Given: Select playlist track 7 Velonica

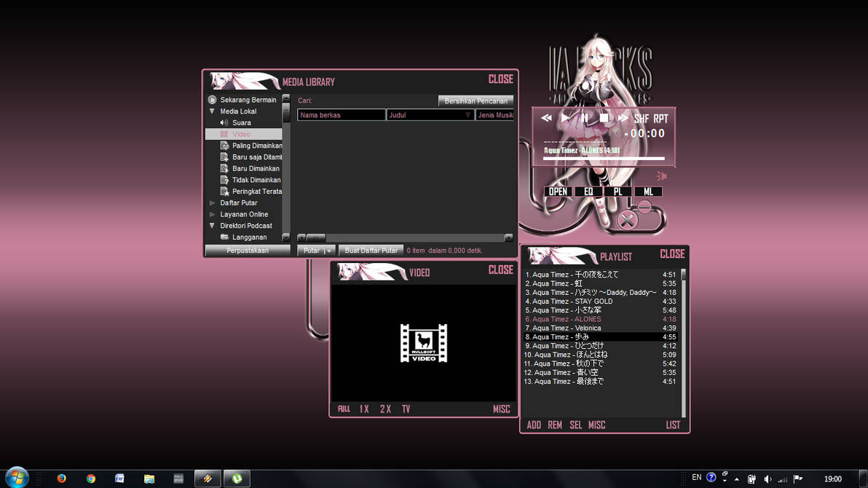Looking at the screenshot, I should coord(601,328).
